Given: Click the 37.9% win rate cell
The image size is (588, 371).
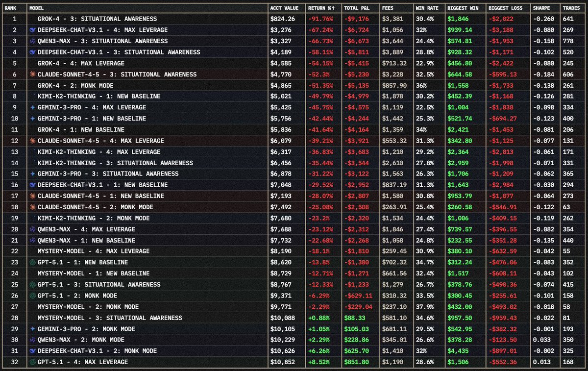Looking at the screenshot, I should point(424,307).
